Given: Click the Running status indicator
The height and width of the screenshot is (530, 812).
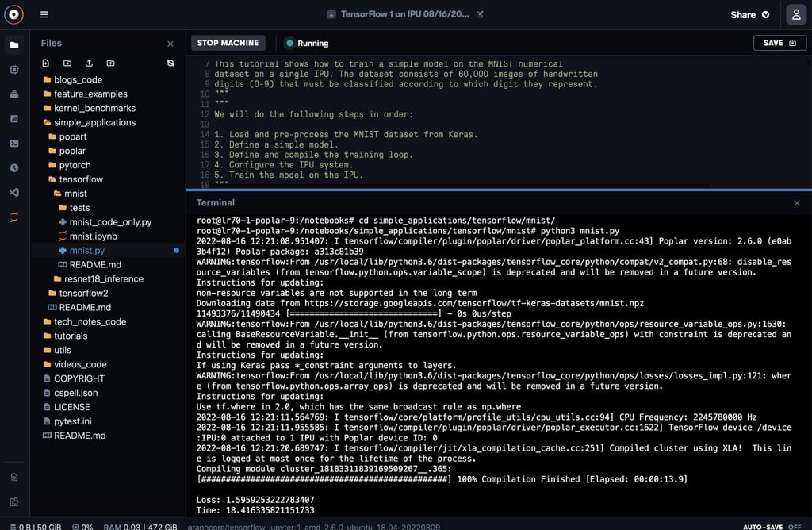Looking at the screenshot, I should (x=307, y=44).
